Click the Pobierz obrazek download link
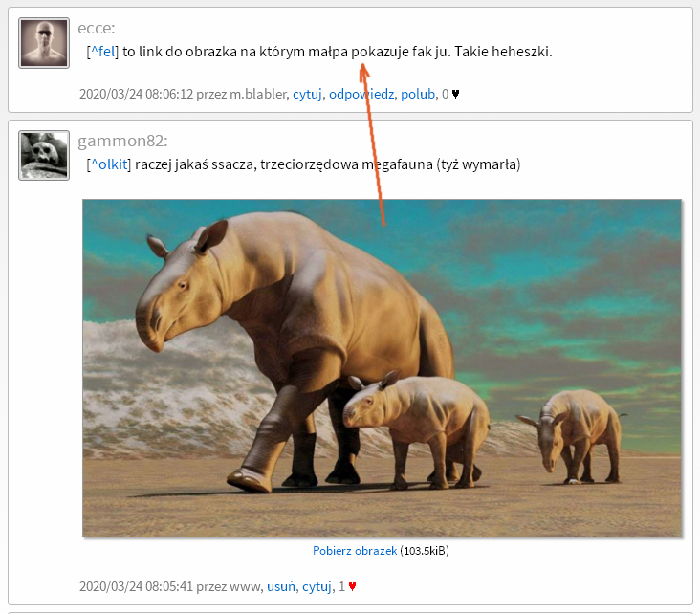 [355, 551]
